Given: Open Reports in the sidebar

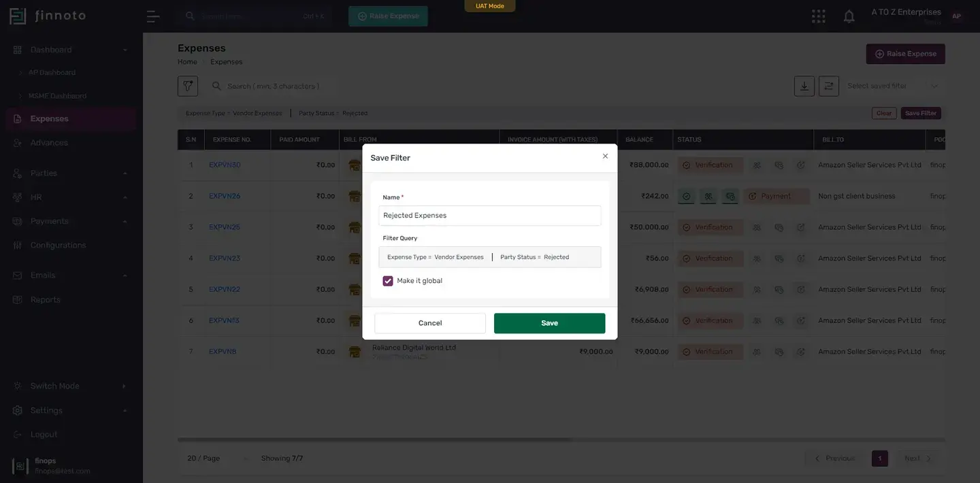Looking at the screenshot, I should (x=70, y=299).
